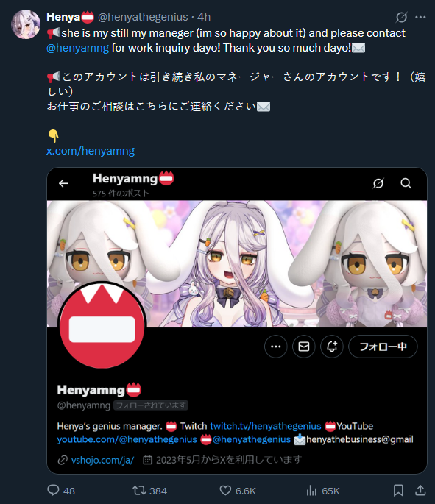This screenshot has height=504, width=435.
Task: Click Henya's profile avatar
Action: click(26, 24)
